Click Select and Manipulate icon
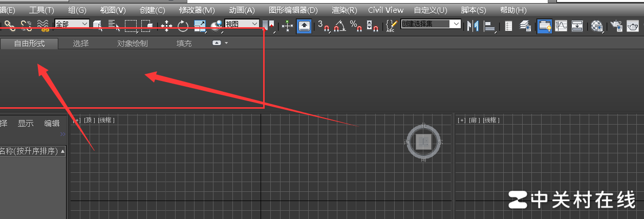This screenshot has width=644, height=219. click(287, 25)
